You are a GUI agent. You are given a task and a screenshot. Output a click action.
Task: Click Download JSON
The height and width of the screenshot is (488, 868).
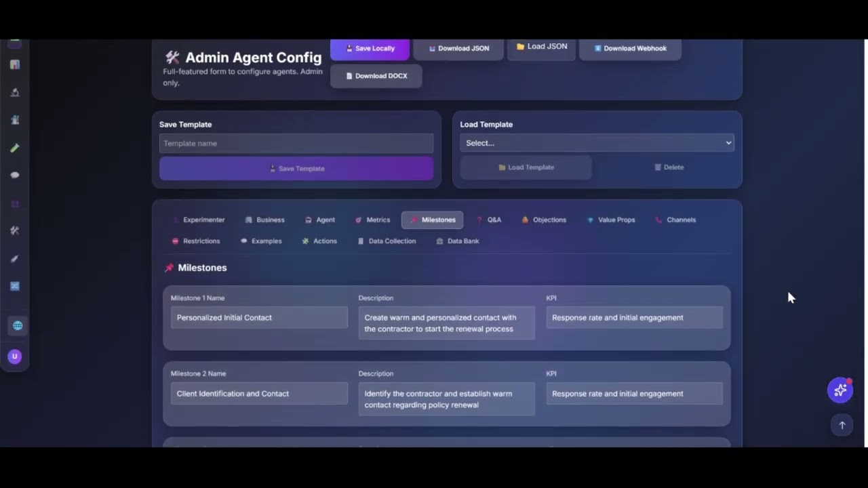pos(458,49)
